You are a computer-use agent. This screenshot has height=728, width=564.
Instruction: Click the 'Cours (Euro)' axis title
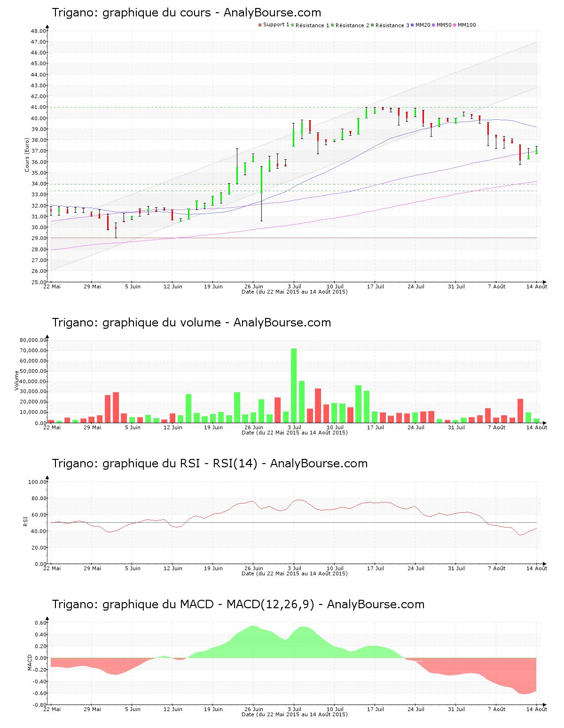coord(27,155)
